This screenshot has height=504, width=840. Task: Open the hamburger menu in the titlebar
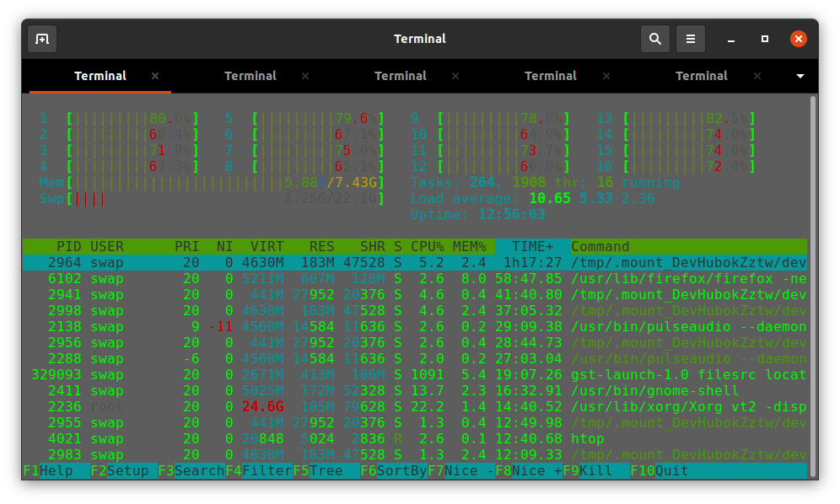click(690, 39)
